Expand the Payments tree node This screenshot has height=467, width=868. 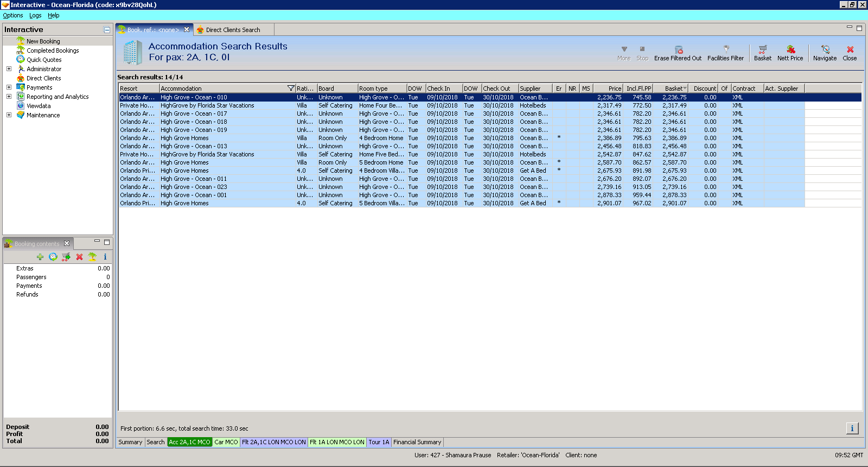[x=9, y=87]
